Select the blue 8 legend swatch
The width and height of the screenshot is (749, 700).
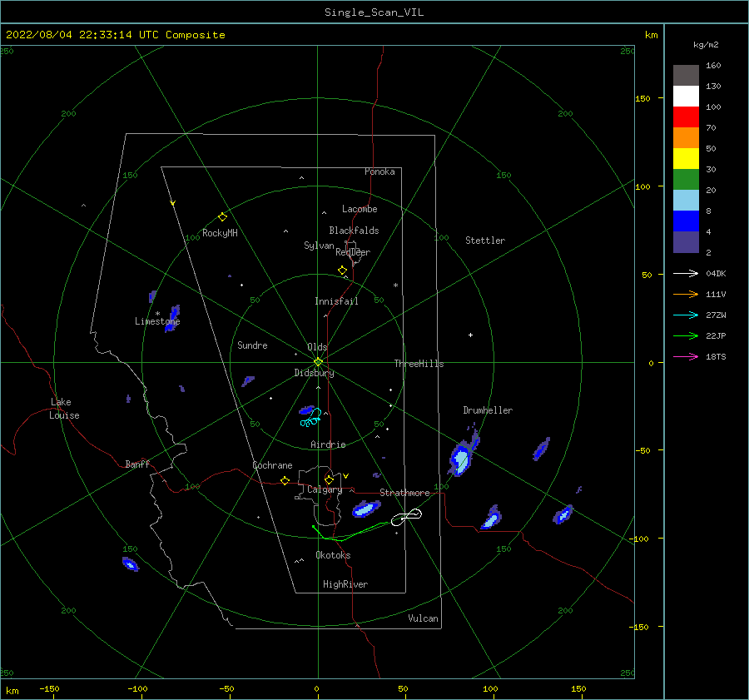tap(686, 221)
